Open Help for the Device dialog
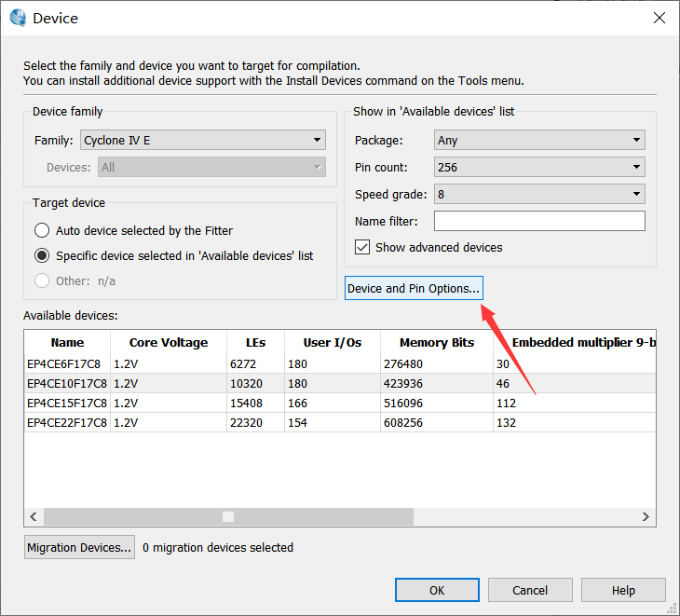 tap(623, 590)
